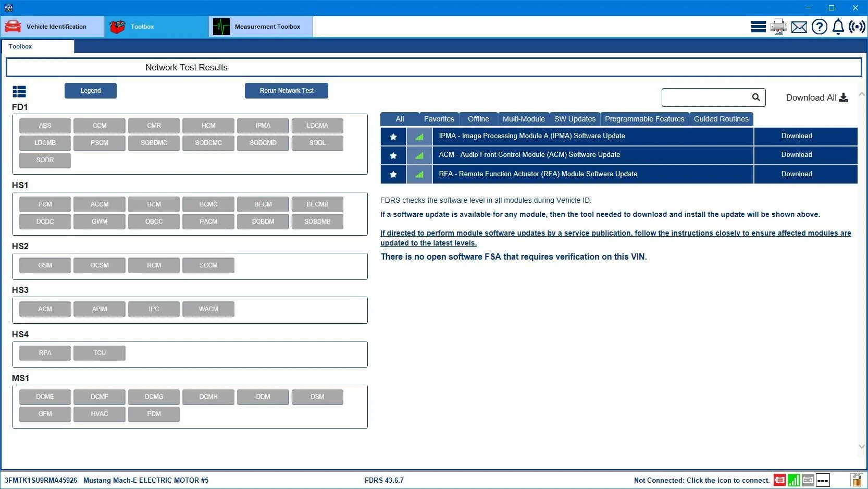Click green signal bars status icon
868x489 pixels.
pos(794,480)
